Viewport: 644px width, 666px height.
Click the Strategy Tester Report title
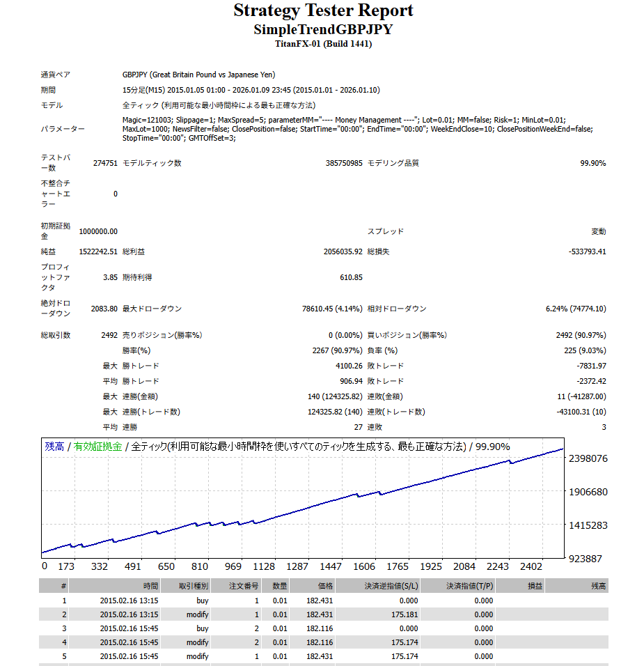pos(323,11)
